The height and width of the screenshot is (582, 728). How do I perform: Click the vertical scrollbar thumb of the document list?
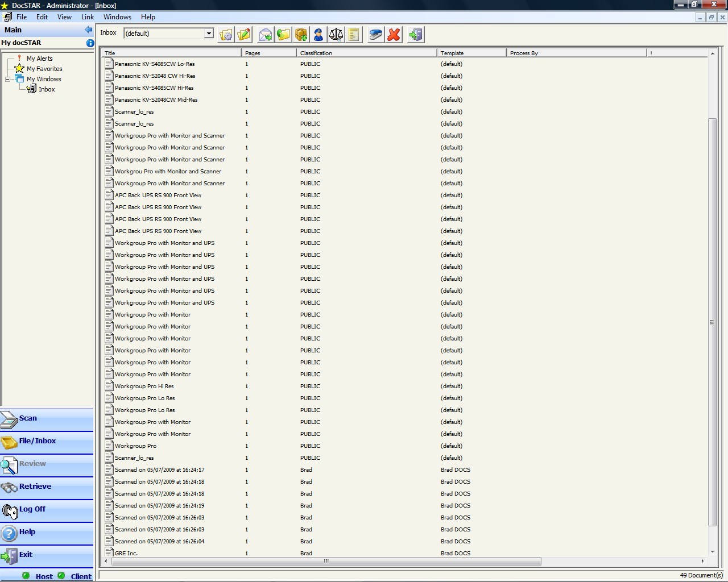click(712, 322)
